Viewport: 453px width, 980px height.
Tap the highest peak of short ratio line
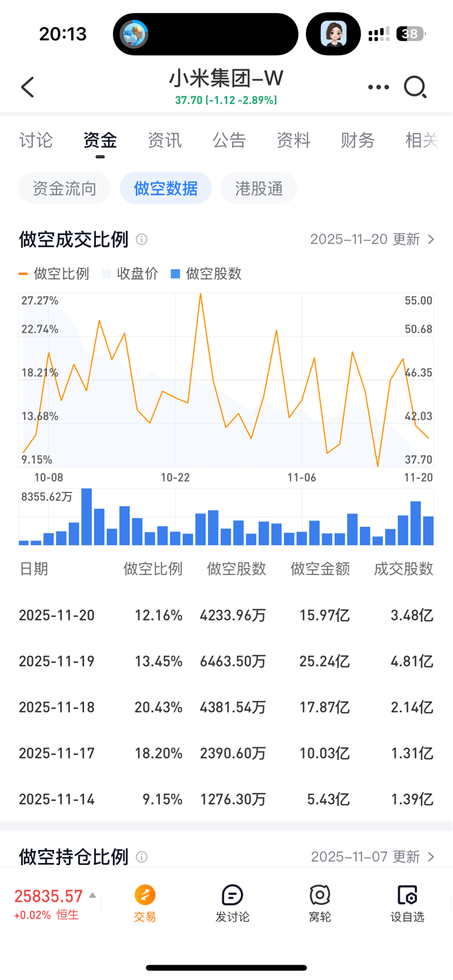click(x=201, y=294)
